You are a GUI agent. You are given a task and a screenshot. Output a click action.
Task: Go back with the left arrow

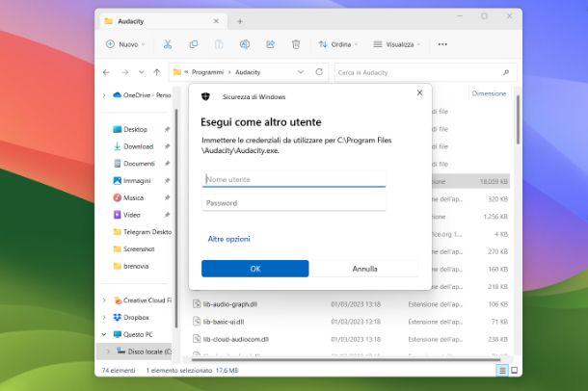pos(106,72)
